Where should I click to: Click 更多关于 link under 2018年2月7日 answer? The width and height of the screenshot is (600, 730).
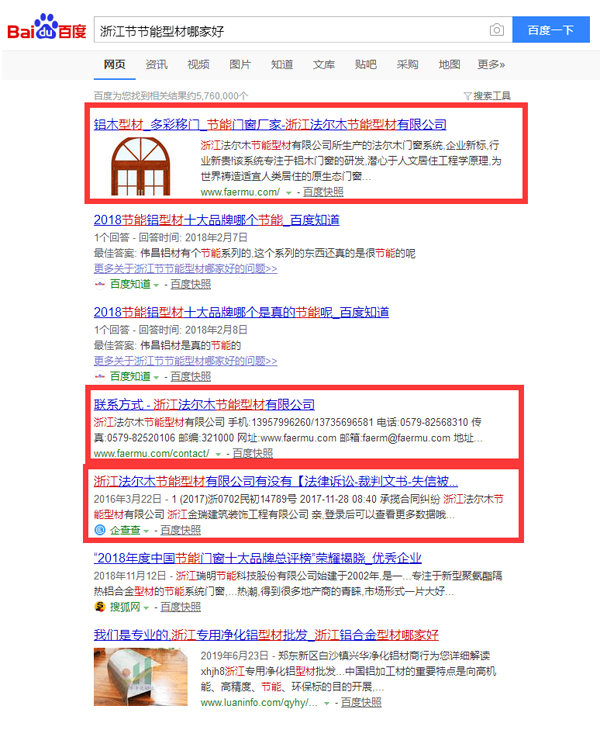185,269
